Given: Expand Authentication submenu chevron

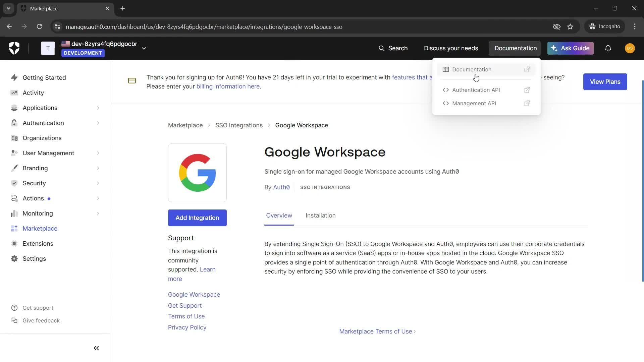Looking at the screenshot, I should point(98,123).
